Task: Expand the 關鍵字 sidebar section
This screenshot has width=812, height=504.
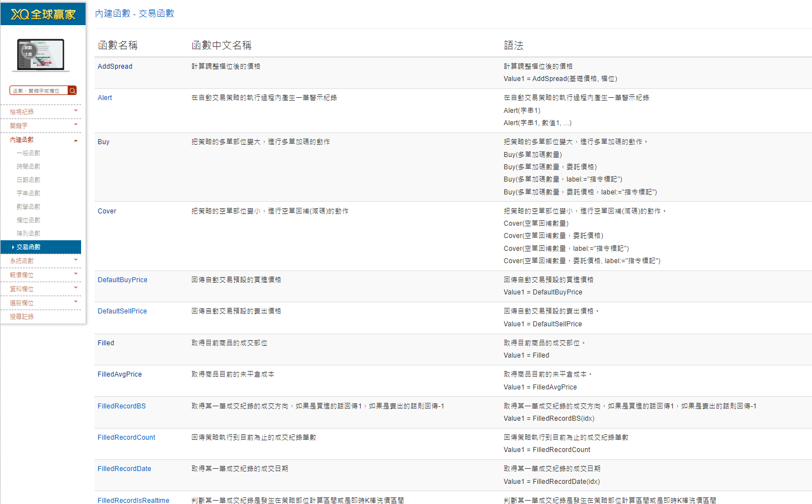Action: pyautogui.click(x=75, y=125)
